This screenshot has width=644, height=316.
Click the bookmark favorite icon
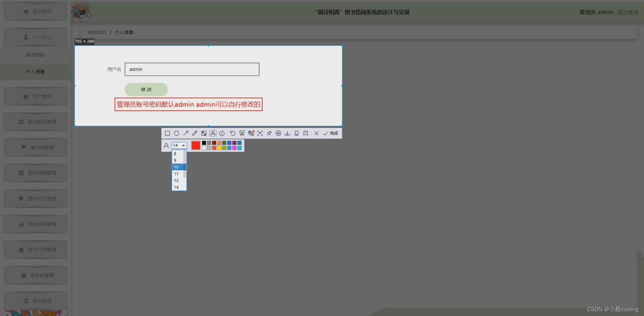tap(306, 133)
